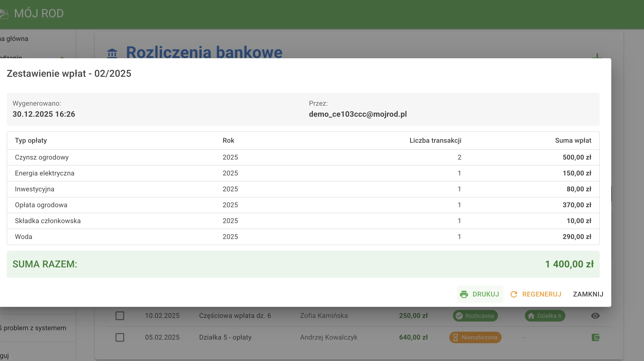
Task: Click the Typ opłaty column header
Action: [x=31, y=141]
